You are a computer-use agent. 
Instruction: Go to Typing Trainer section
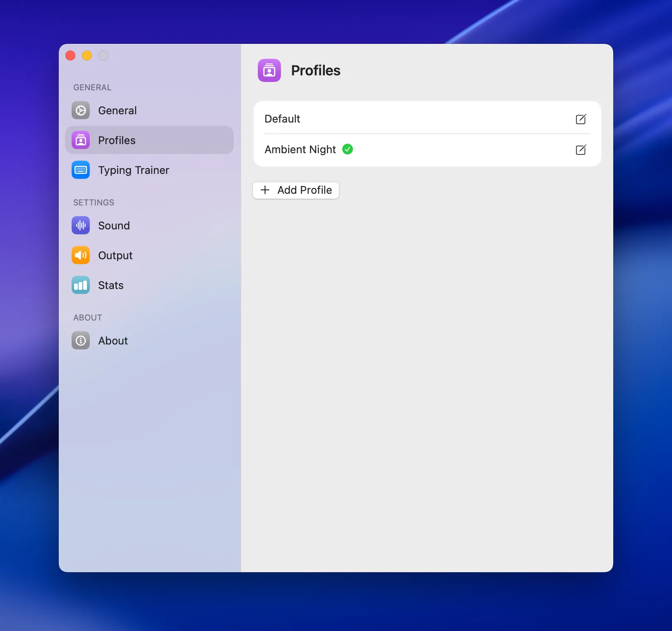[134, 170]
